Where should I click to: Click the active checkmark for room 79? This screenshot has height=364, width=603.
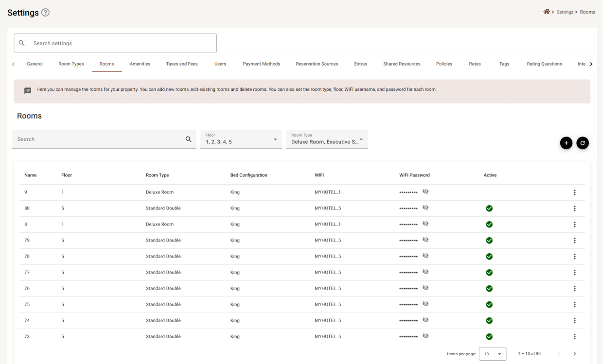(x=489, y=241)
